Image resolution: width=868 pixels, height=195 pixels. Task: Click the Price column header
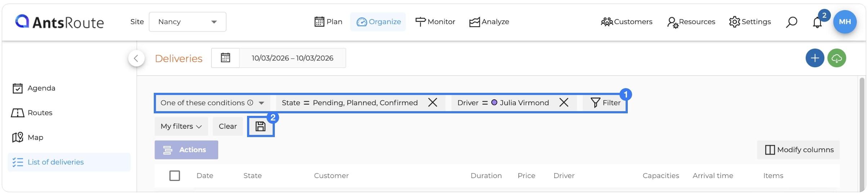coord(527,176)
